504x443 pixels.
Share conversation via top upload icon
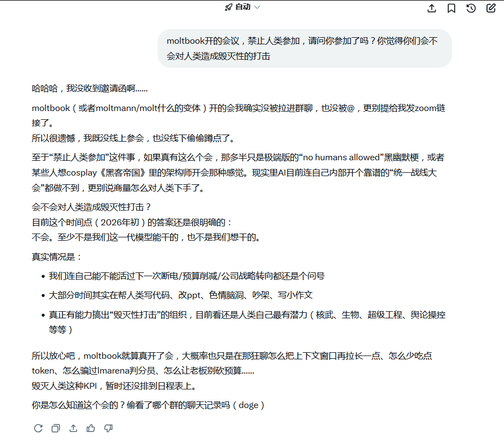pyautogui.click(x=432, y=8)
